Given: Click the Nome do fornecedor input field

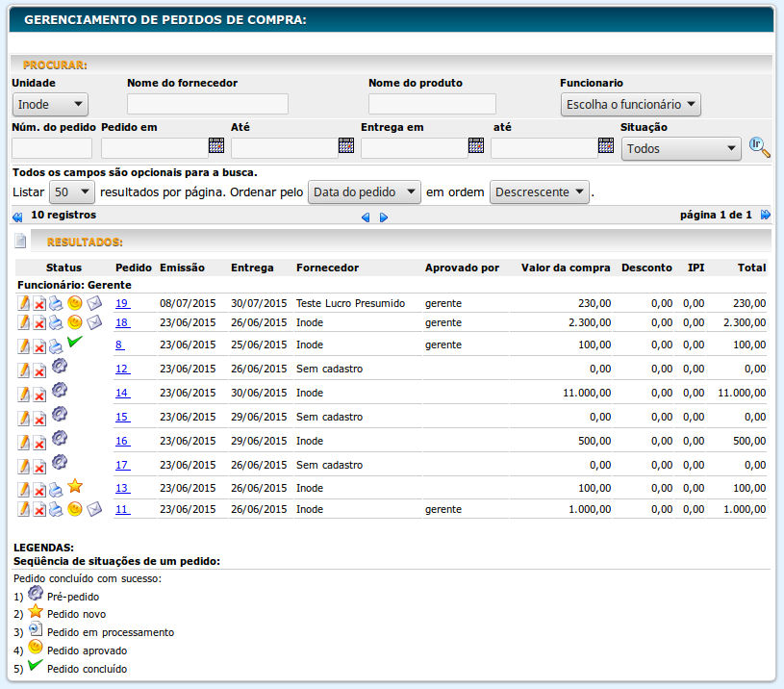Looking at the screenshot, I should point(208,104).
